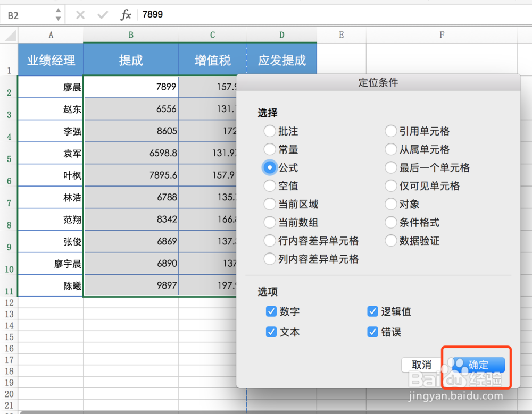Choose the 对象 option
The image size is (532, 414).
(x=391, y=204)
